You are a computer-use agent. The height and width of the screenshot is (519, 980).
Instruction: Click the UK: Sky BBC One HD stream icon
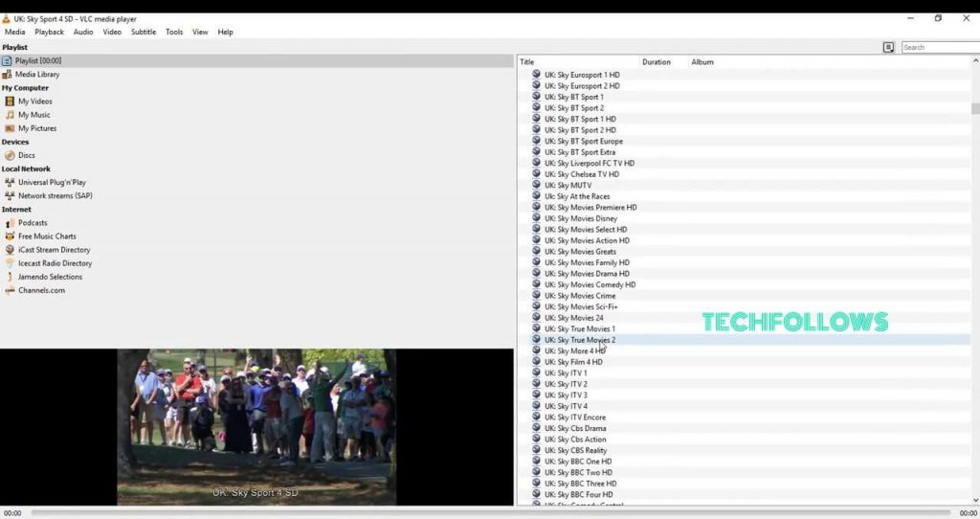tap(536, 461)
